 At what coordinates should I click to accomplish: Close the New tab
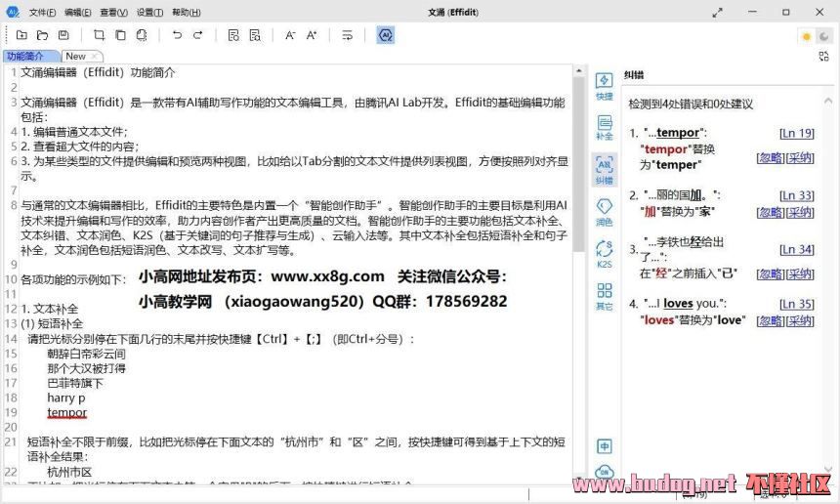(95, 56)
